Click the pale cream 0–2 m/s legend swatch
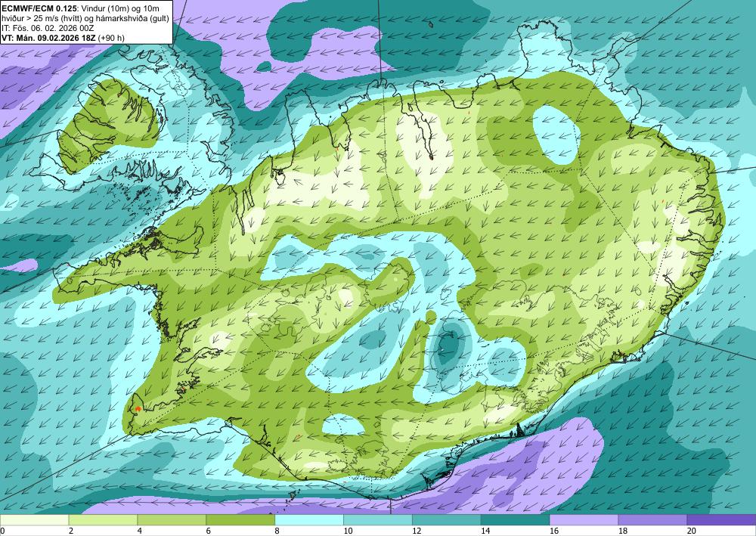Image resolution: width=756 pixels, height=536 pixels. [34, 520]
